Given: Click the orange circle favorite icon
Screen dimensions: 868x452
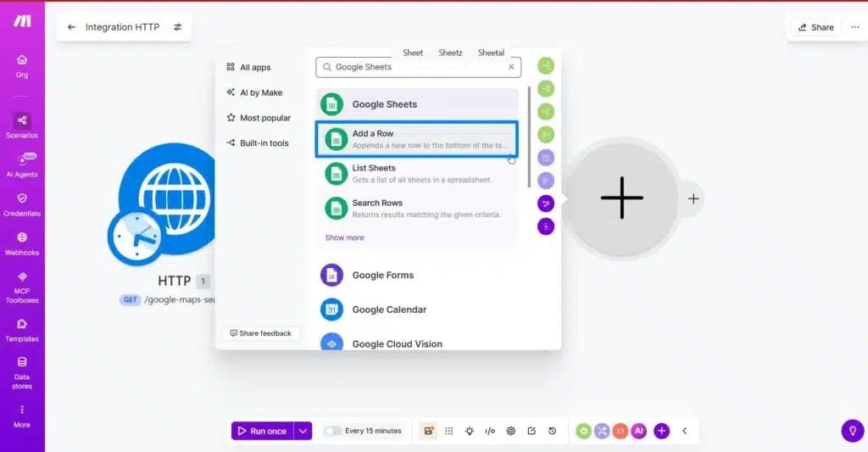Looking at the screenshot, I should pos(620,431).
